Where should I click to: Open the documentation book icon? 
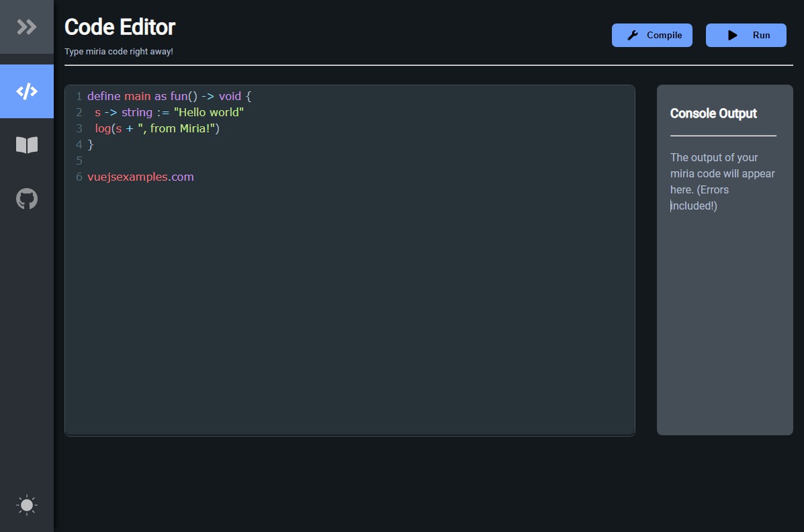coord(27,145)
